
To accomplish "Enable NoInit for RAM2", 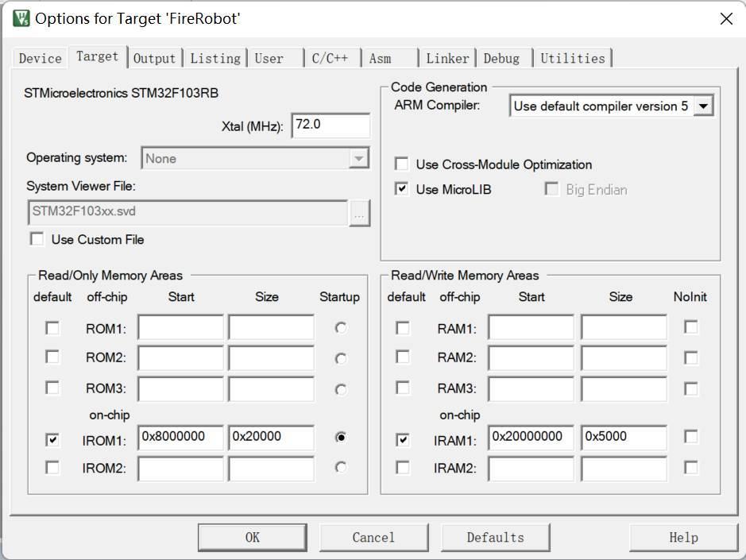I will pos(691,357).
